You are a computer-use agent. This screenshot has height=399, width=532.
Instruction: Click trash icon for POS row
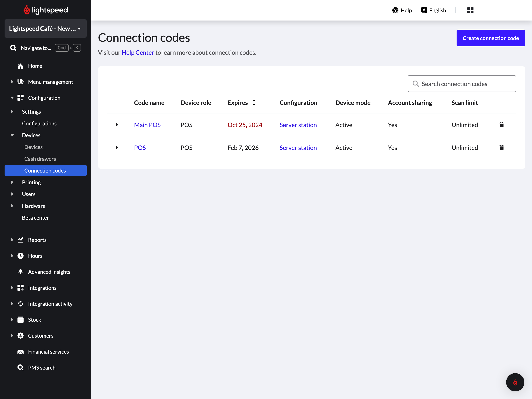tap(501, 147)
